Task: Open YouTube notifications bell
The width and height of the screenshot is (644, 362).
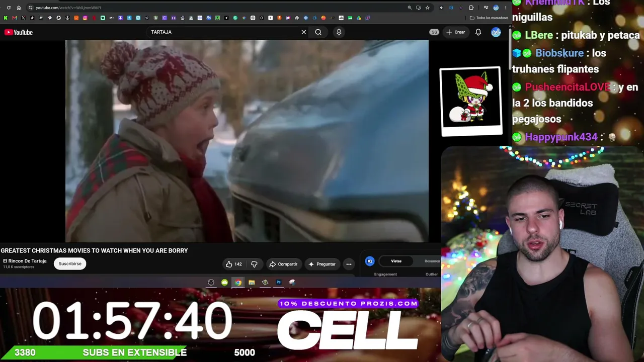Action: click(478, 32)
